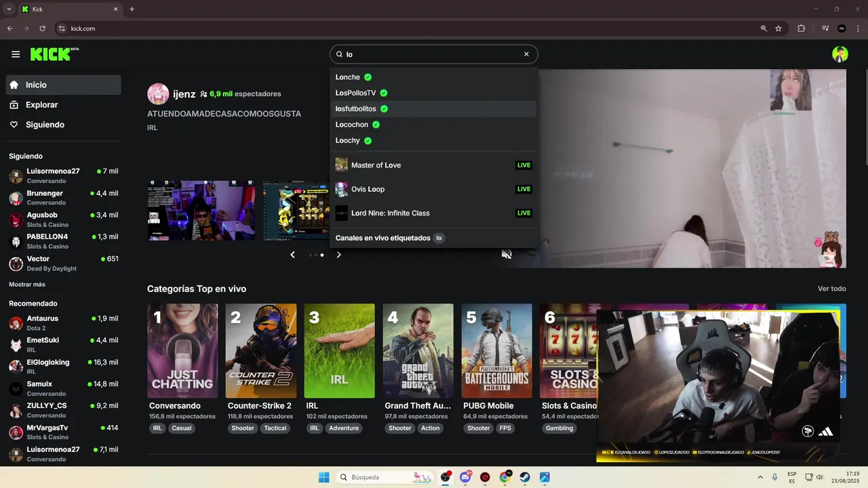Expand the list with Mostrar más
The image size is (868, 488).
[x=27, y=285]
